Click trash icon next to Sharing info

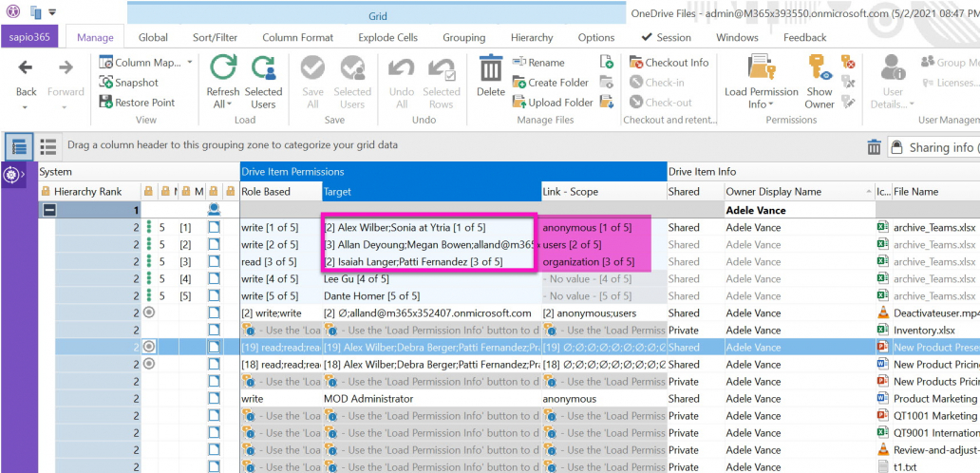click(874, 147)
